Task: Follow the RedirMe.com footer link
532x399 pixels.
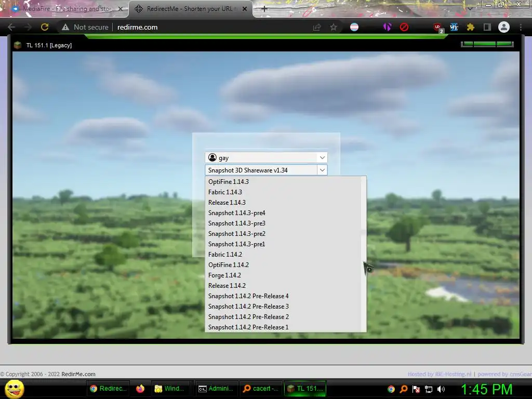Action: point(78,374)
